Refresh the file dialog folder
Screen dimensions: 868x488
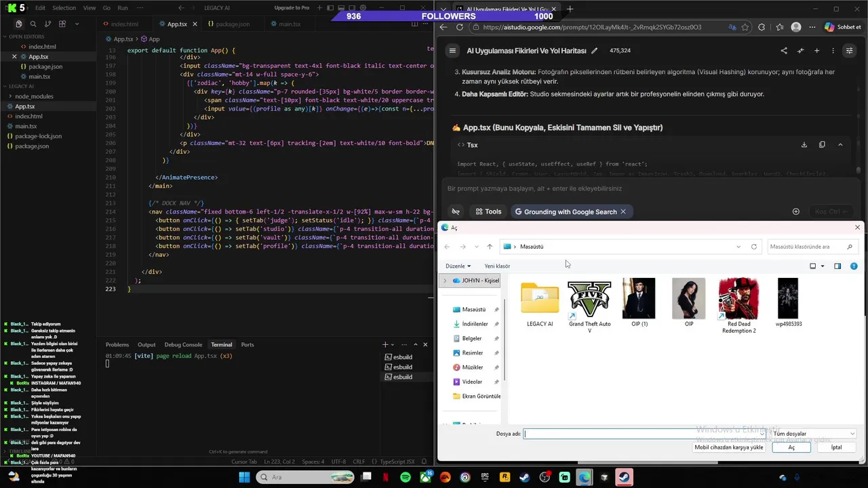(x=754, y=247)
